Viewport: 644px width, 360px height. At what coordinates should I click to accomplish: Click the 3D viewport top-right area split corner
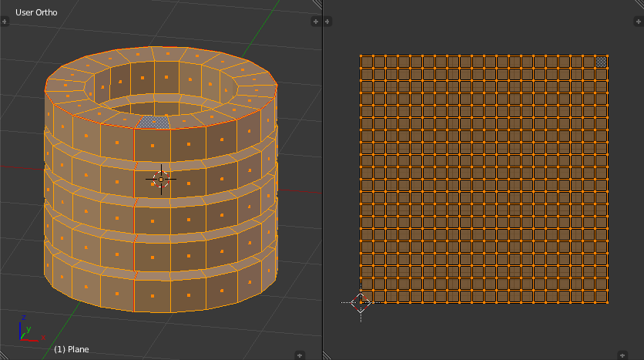(x=317, y=4)
